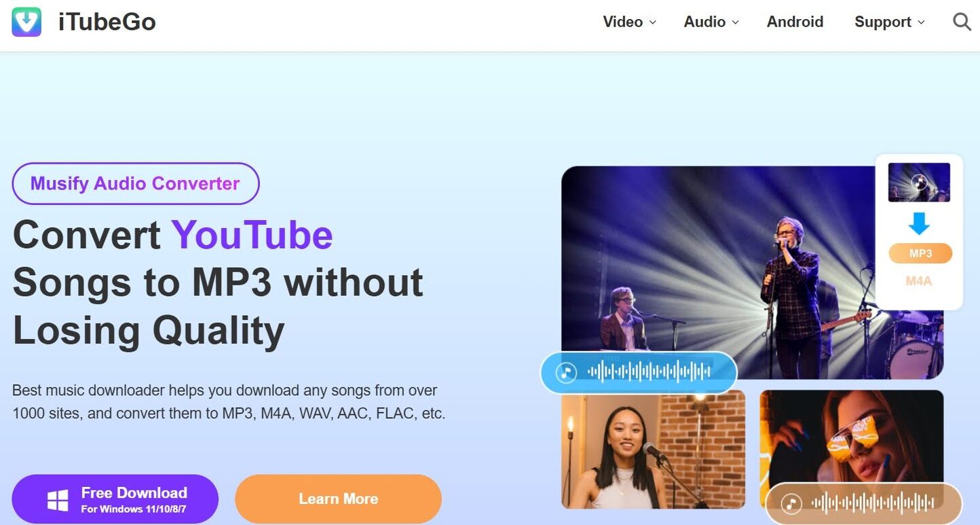Open the Android menu item
Viewport: 980px width, 525px height.
click(x=795, y=22)
